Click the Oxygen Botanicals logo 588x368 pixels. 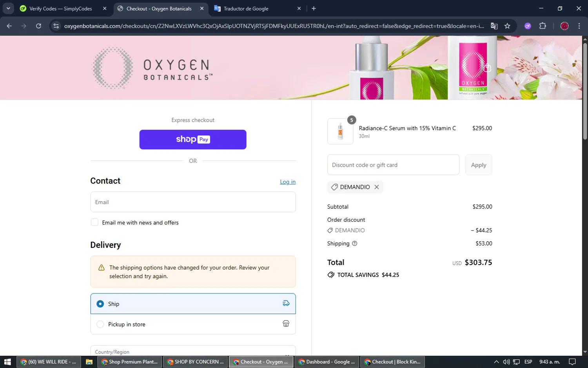[152, 68]
